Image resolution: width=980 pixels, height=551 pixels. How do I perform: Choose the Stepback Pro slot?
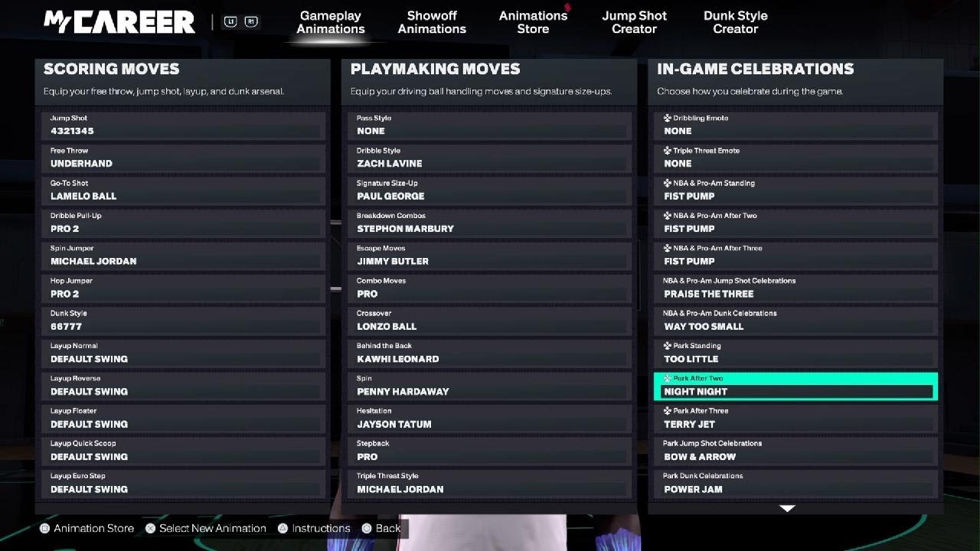(x=490, y=451)
